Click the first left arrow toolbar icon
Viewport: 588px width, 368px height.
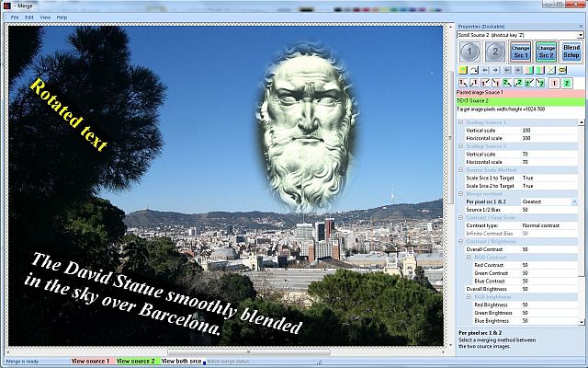(485, 70)
